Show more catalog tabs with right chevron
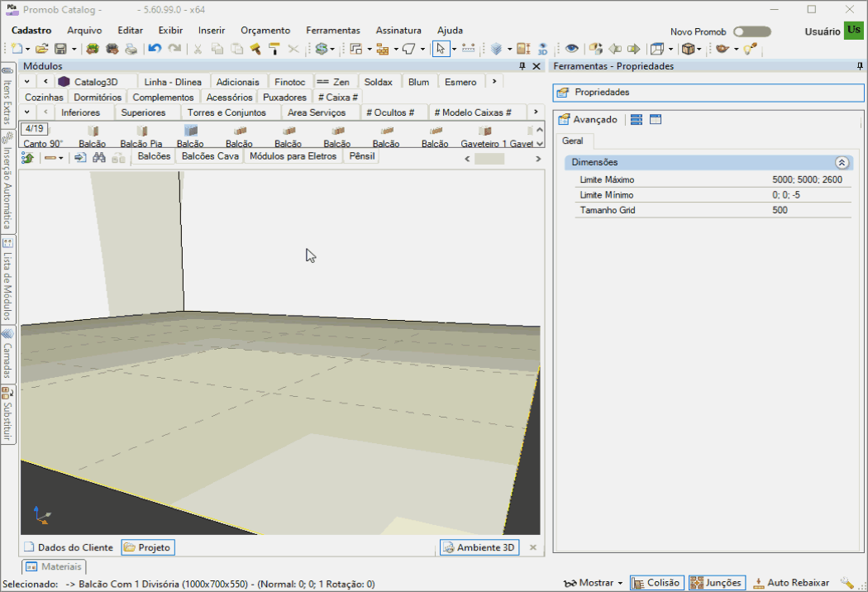The image size is (868, 592). tap(494, 81)
